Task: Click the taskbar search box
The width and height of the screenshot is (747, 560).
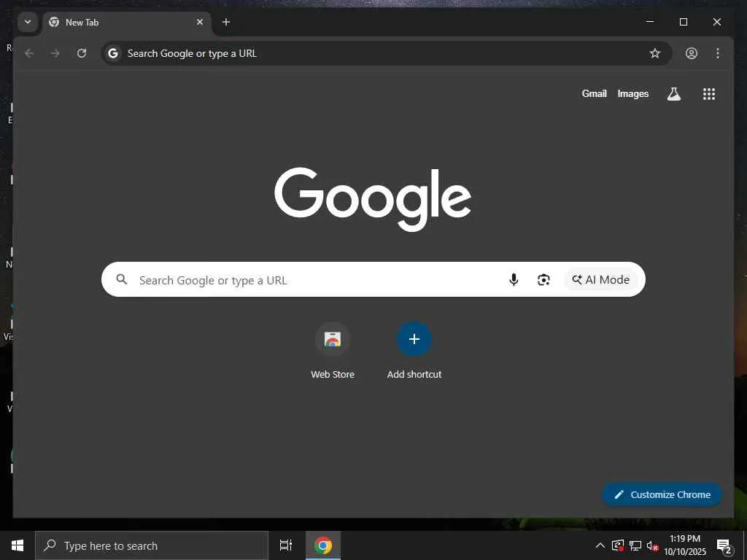Action: 152,545
